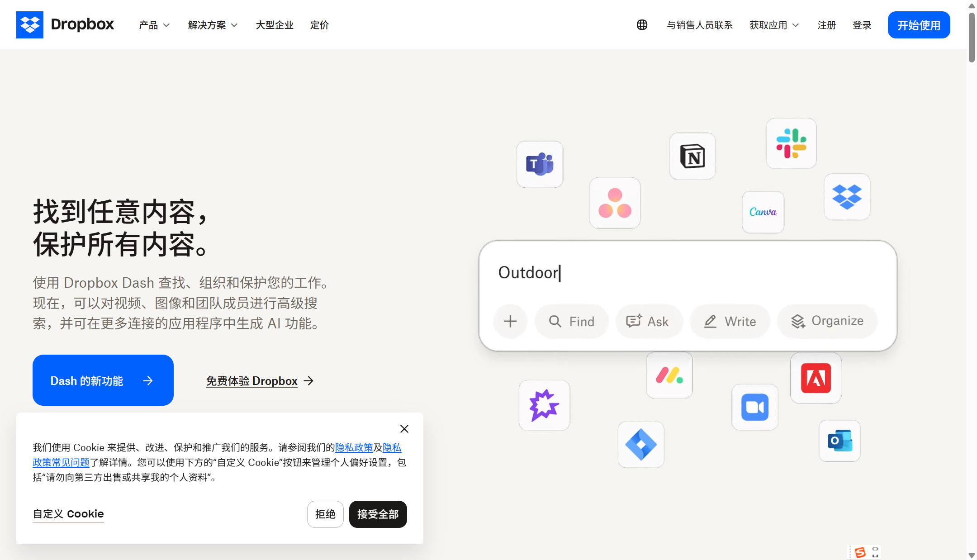Click the Zoom camera app icon
This screenshot has height=560, width=977.
(x=754, y=407)
